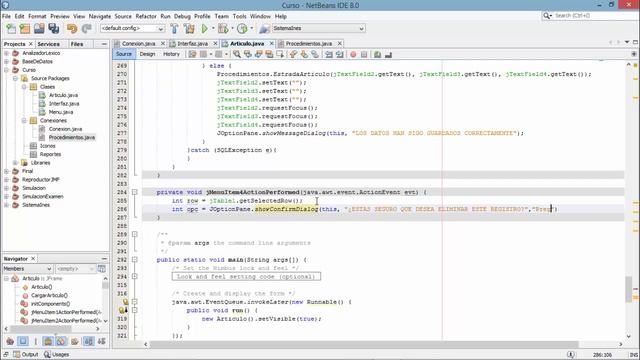Click the Comment editor toolbar icon
640x360 pixels.
tap(378, 54)
